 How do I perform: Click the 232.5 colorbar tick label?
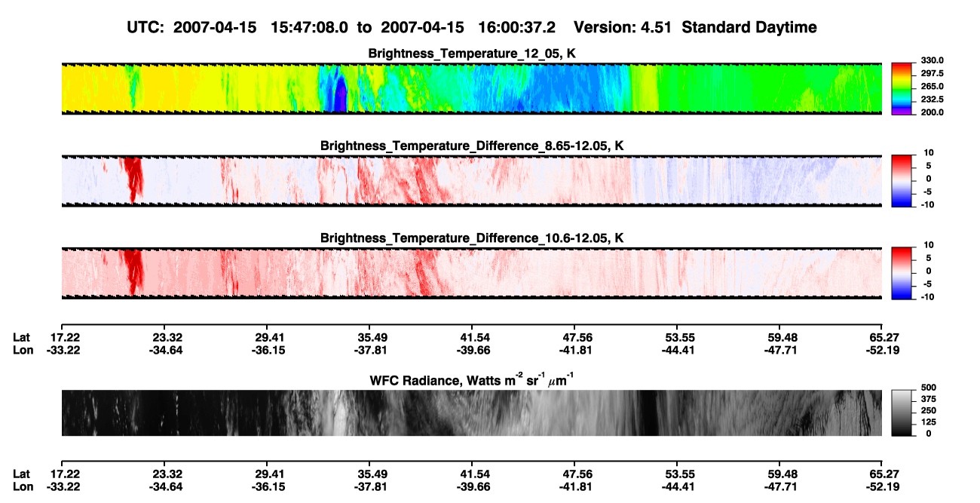click(x=933, y=99)
